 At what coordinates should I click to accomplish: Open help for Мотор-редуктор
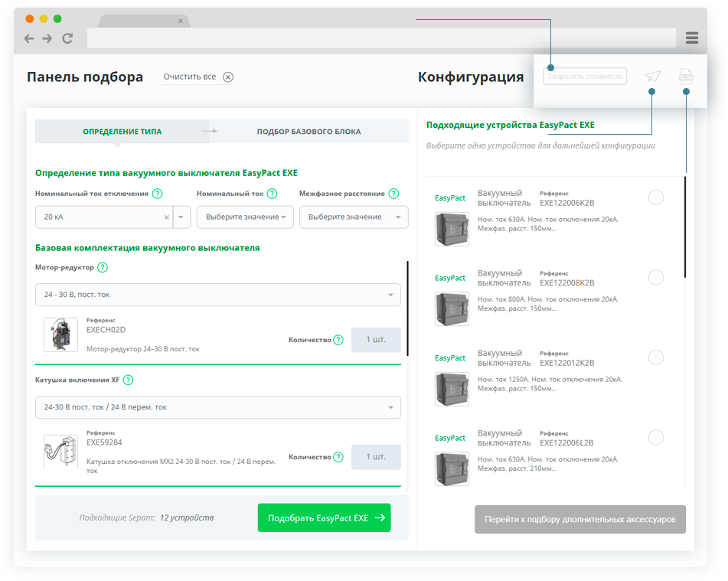click(103, 267)
